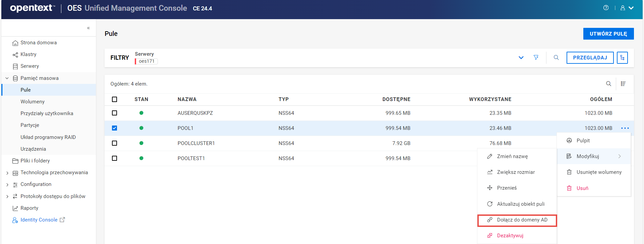Expand Technologia przechowywania section
Image resolution: width=644 pixels, height=244 pixels.
click(x=7, y=173)
